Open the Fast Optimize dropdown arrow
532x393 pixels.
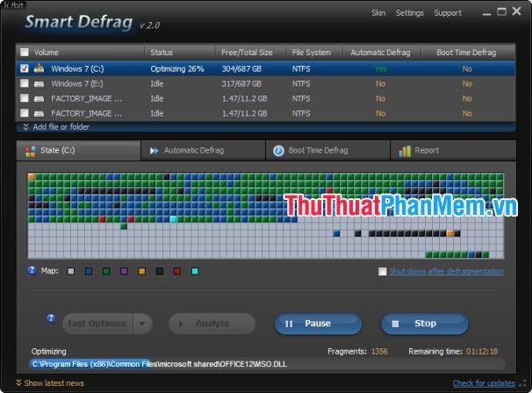click(142, 324)
